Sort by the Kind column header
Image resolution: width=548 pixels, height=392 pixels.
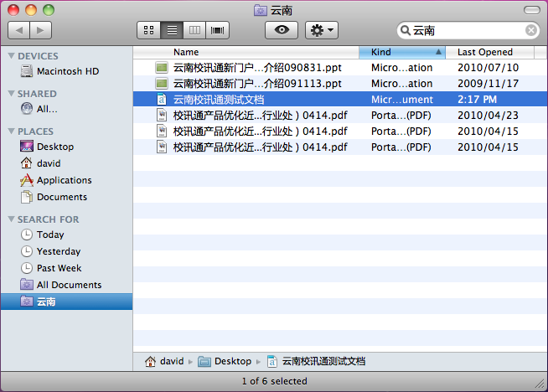click(x=401, y=52)
